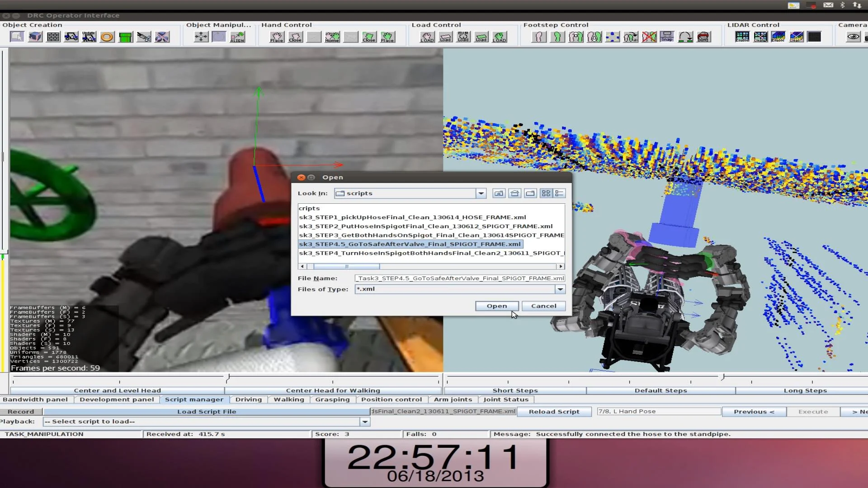This screenshot has width=868, height=488.
Task: Open the Walking tab
Action: click(289, 399)
